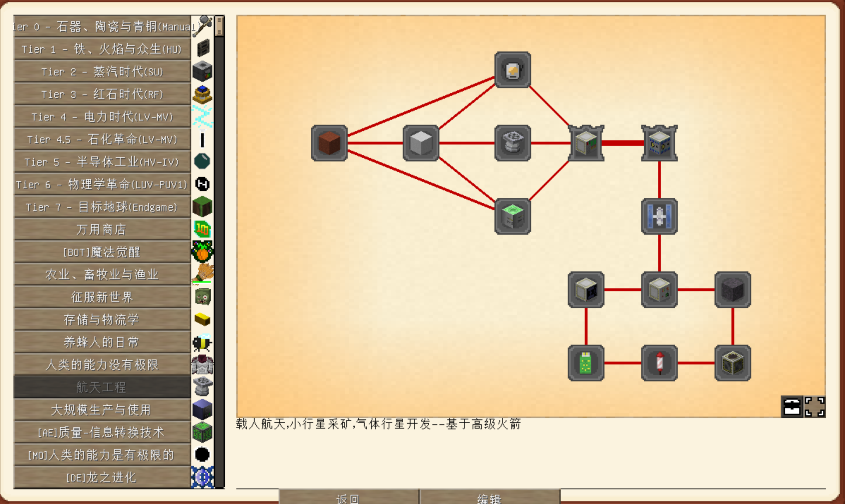Open the red brick block quest node
845x504 pixels.
(329, 143)
